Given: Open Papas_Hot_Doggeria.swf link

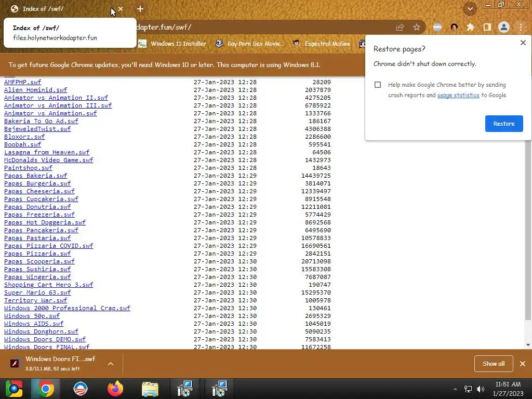Looking at the screenshot, I should [45, 222].
